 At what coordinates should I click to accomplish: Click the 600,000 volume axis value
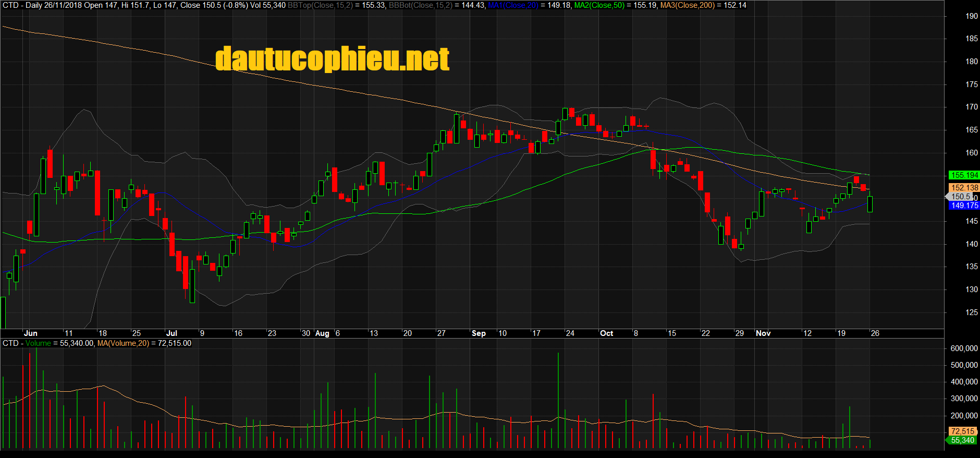[x=964, y=348]
